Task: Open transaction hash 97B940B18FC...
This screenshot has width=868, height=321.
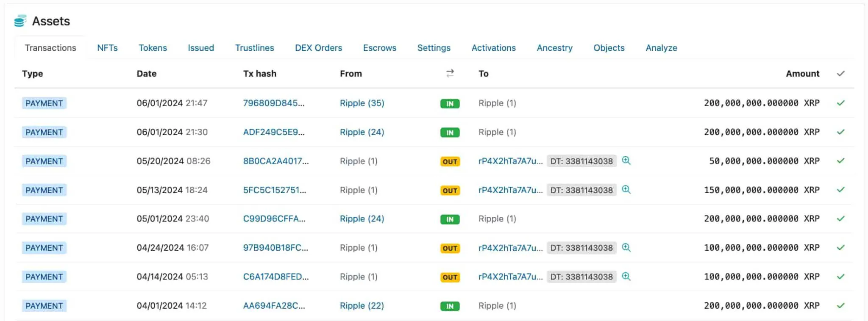Action: (x=275, y=247)
